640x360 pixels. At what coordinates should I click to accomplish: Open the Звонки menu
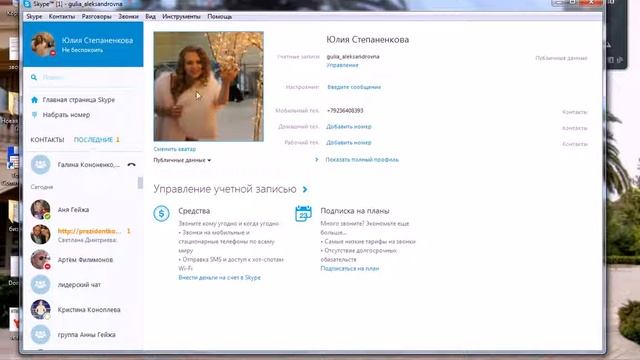tap(128, 17)
